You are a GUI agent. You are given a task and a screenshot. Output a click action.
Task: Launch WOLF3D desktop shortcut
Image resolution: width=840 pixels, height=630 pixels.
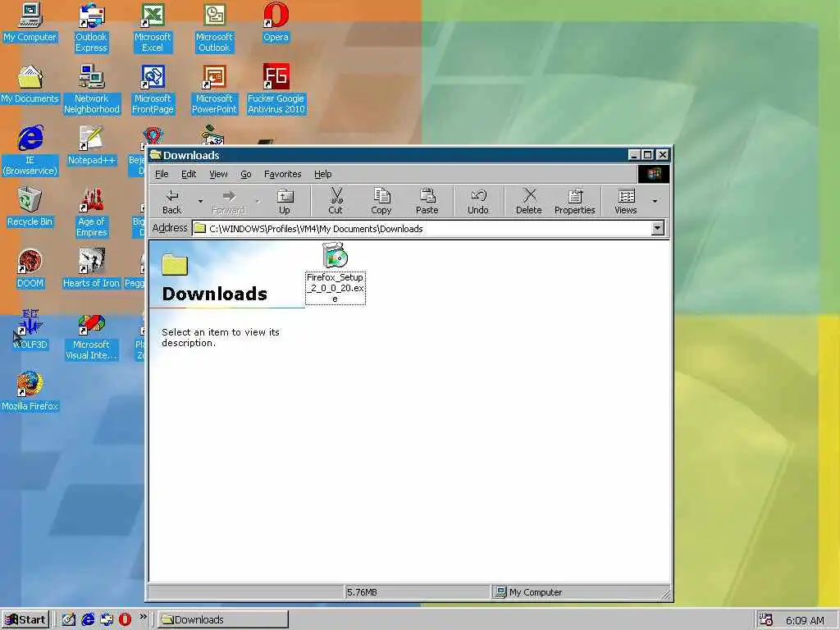pyautogui.click(x=30, y=330)
